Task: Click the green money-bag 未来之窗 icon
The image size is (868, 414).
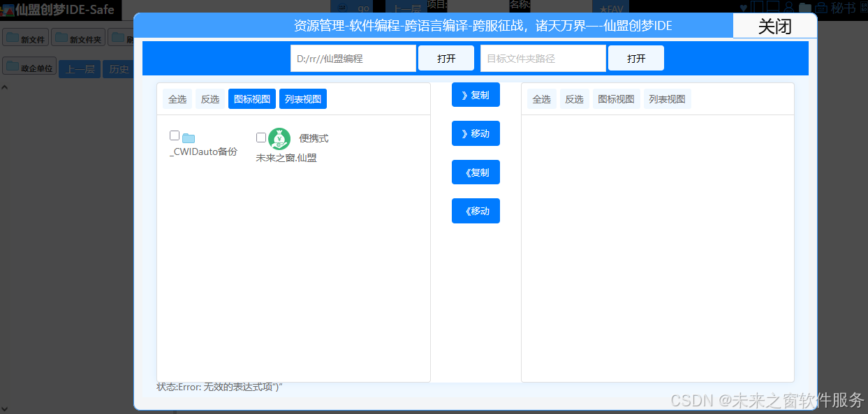Action: click(x=279, y=138)
